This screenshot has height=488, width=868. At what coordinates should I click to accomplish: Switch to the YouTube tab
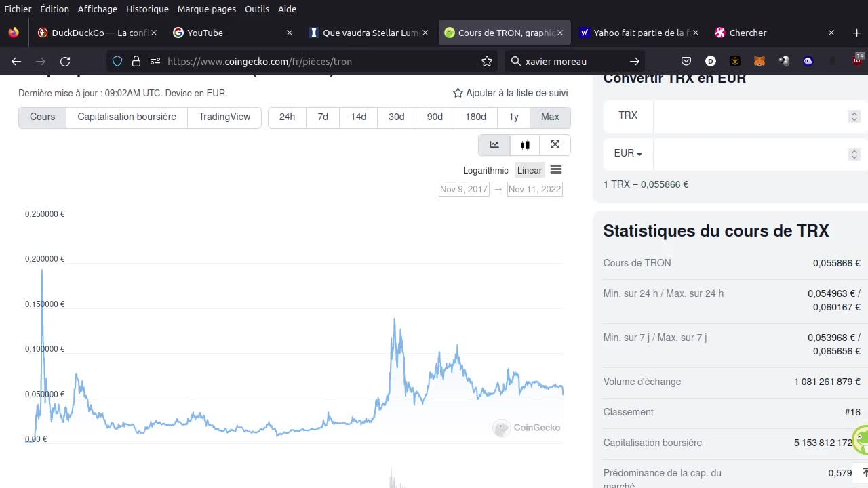pos(234,33)
